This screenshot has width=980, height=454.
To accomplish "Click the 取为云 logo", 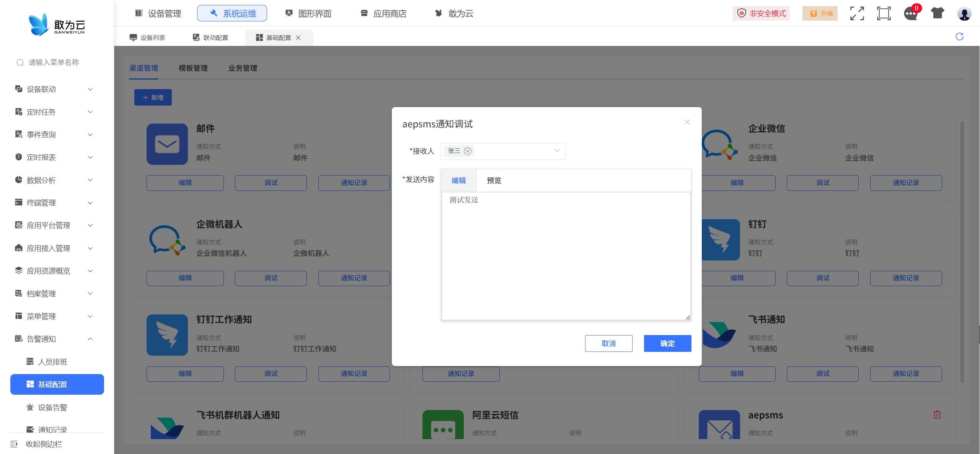I will coord(57,25).
